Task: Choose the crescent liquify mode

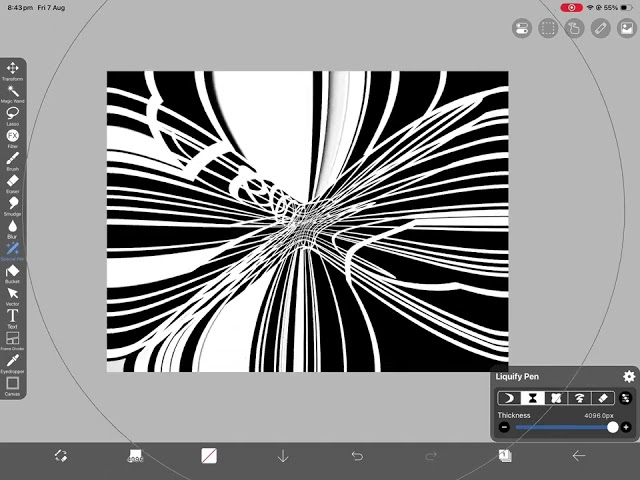Action: point(509,398)
